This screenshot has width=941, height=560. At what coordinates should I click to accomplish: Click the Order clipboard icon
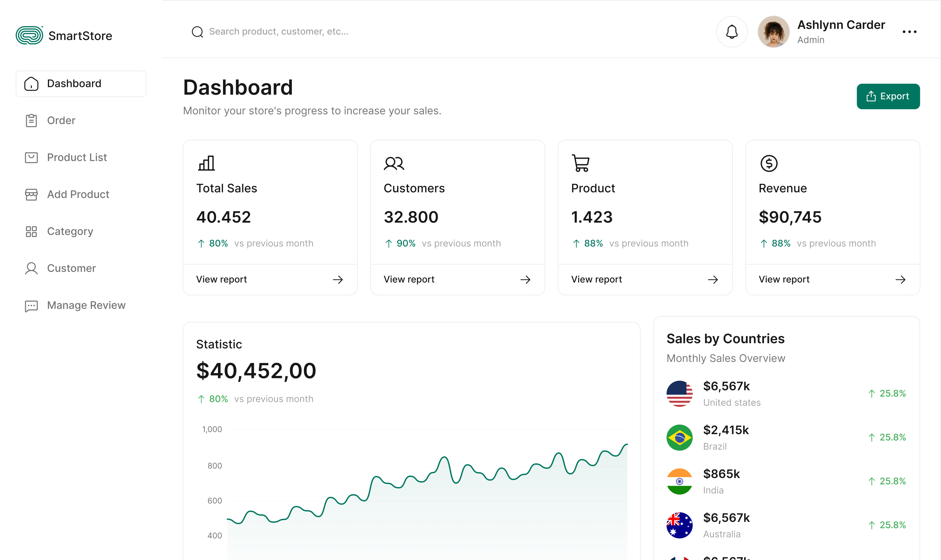point(31,121)
